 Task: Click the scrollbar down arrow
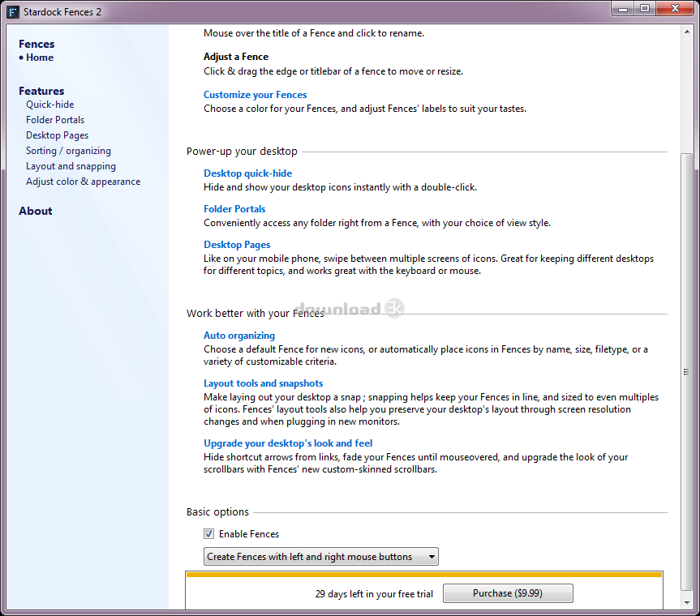[x=686, y=603]
